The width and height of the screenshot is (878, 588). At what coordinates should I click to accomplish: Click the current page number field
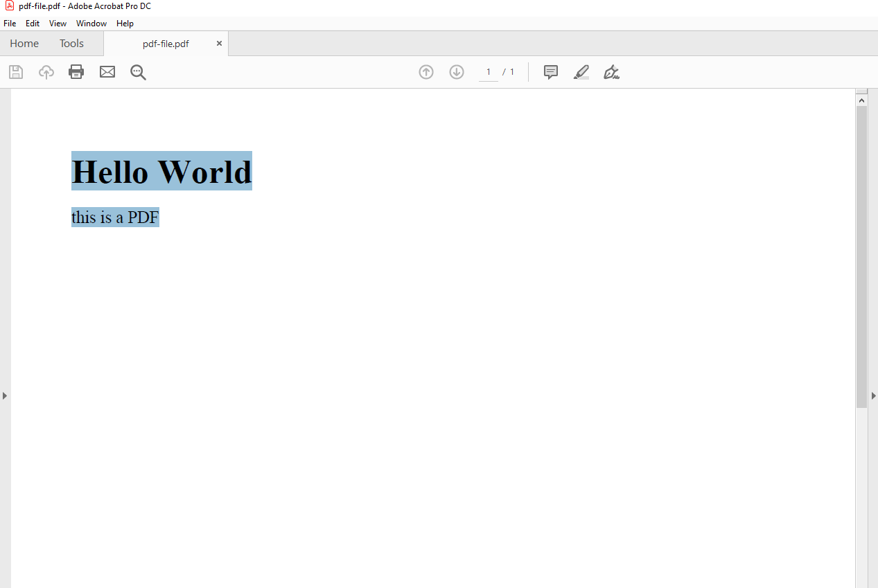click(x=489, y=72)
